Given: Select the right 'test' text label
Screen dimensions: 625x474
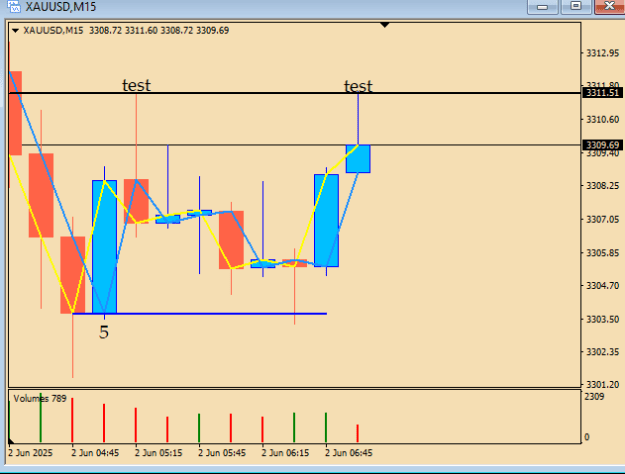Looking at the screenshot, I should [x=358, y=86].
